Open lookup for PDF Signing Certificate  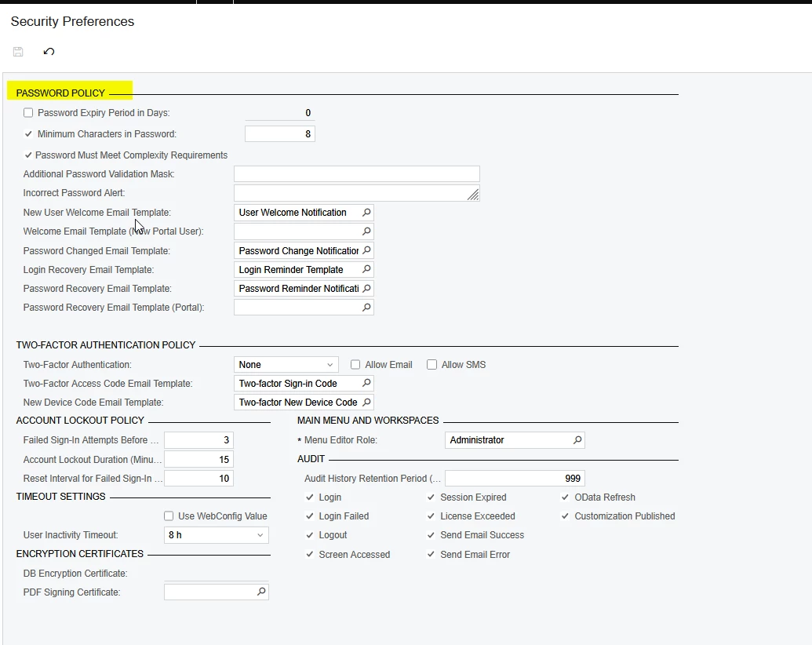[261, 592]
